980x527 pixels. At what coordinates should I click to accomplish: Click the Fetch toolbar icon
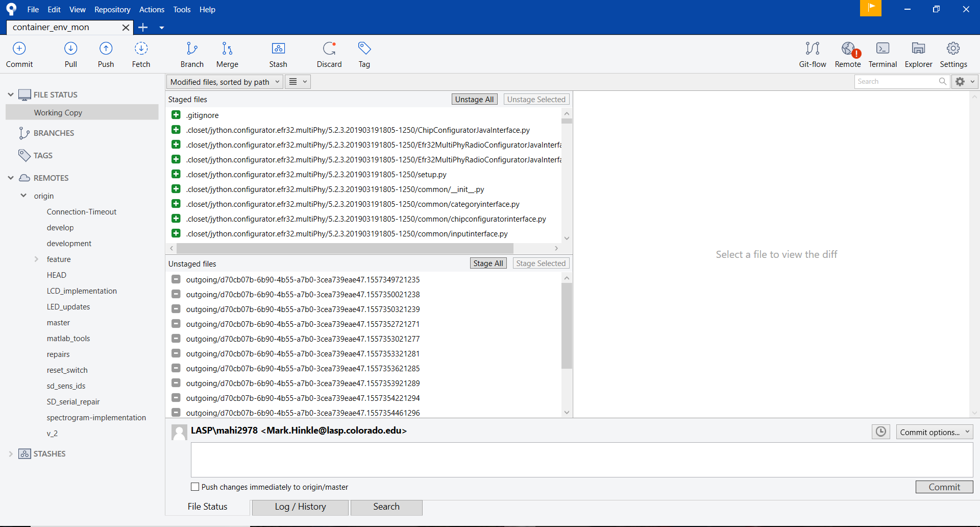pos(141,54)
